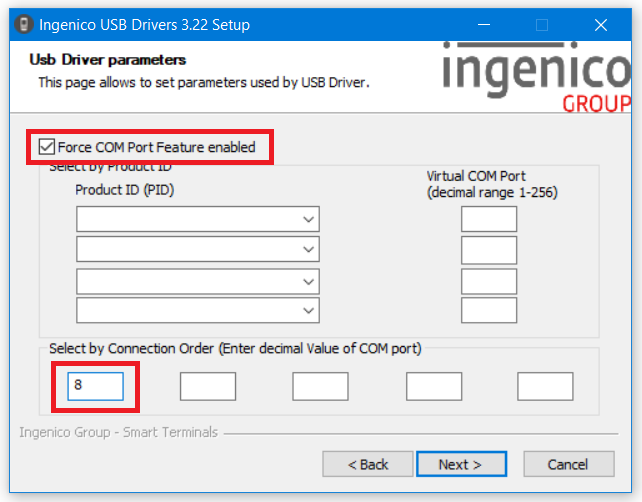Click the Ingenico installer icon in title bar
Viewport: 642px width, 502px height.
point(24,25)
